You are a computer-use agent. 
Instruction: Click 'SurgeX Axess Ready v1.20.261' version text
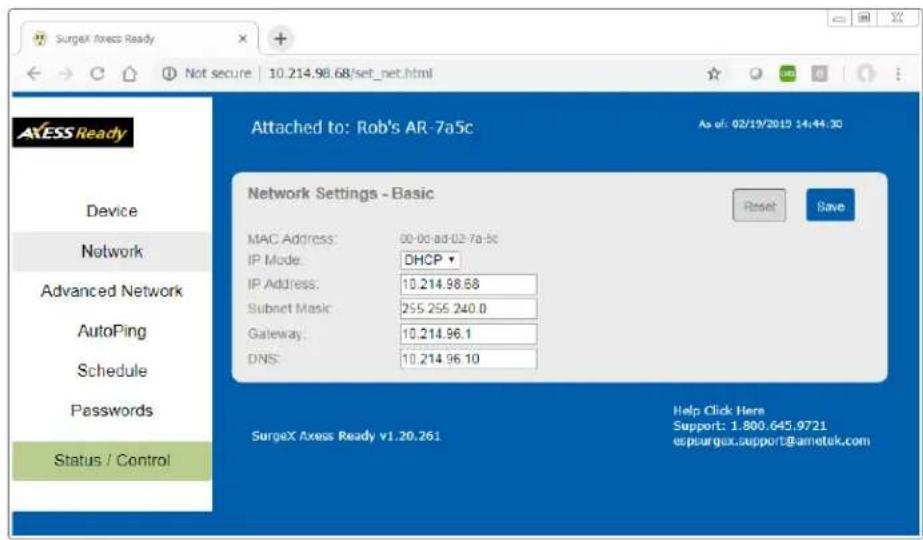pyautogui.click(x=346, y=436)
